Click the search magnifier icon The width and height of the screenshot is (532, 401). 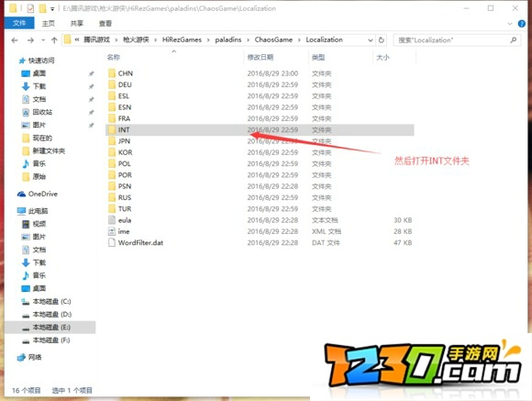coord(514,40)
